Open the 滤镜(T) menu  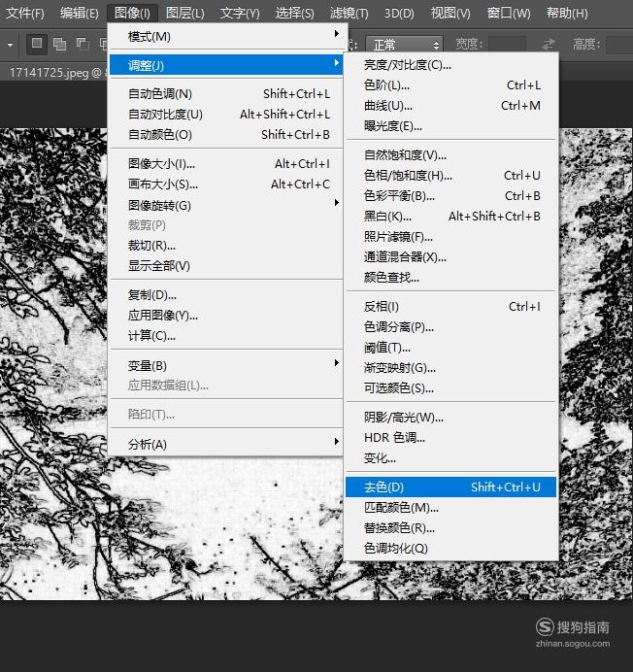(350, 14)
